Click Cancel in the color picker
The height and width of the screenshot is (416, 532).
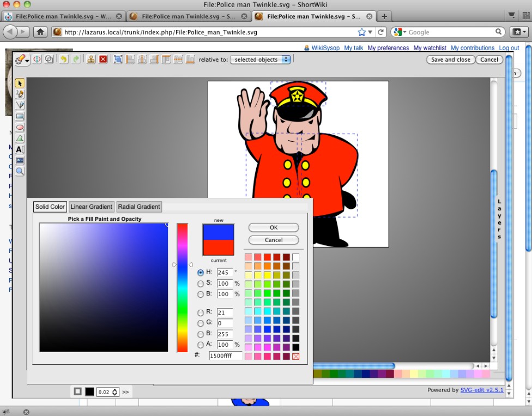coord(274,240)
